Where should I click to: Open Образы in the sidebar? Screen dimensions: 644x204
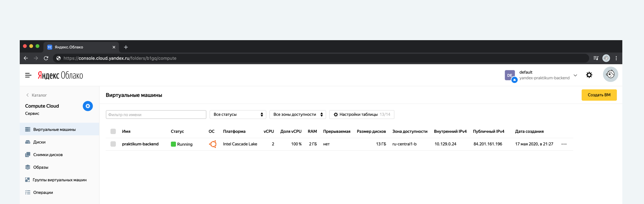coord(59,167)
